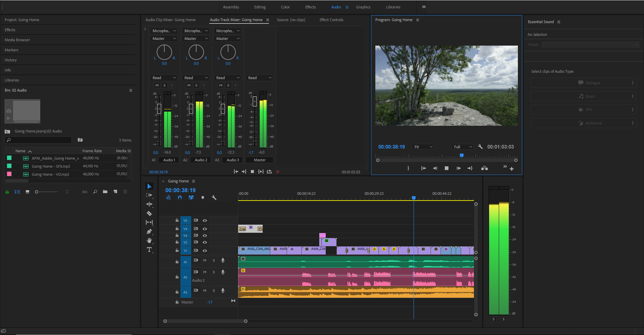644x335 pixels.
Task: Select the Pen tool
Action: pos(149,231)
